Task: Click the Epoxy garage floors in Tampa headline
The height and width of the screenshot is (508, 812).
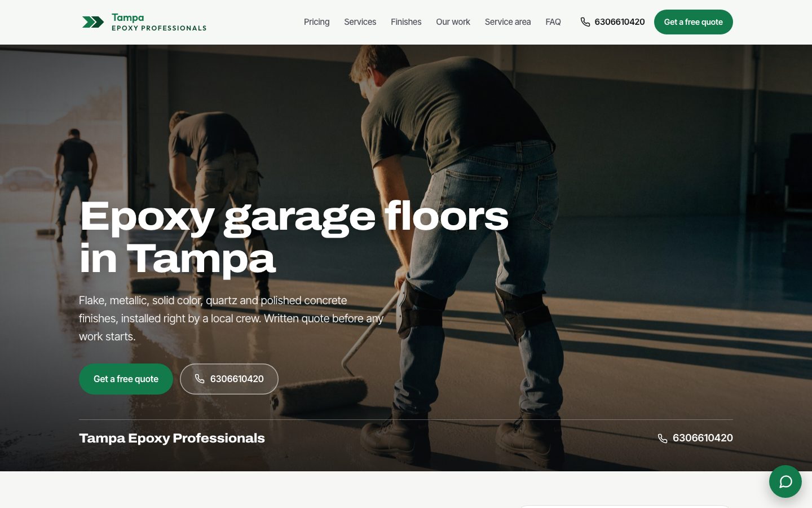Action: (x=294, y=237)
